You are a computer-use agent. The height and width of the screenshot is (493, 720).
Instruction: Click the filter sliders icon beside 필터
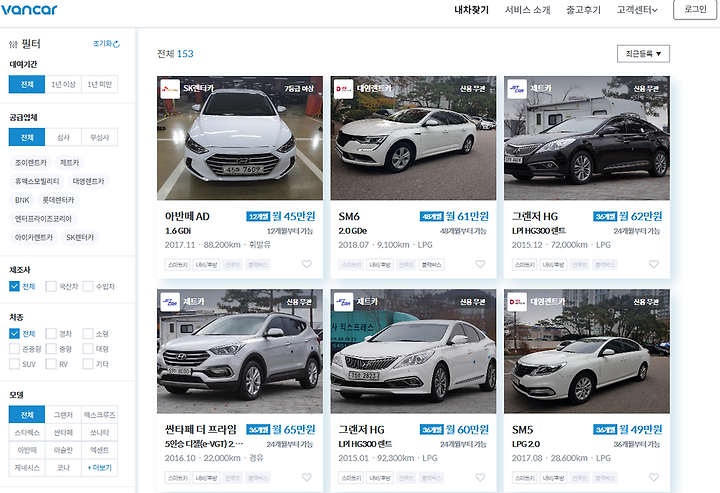tap(13, 44)
